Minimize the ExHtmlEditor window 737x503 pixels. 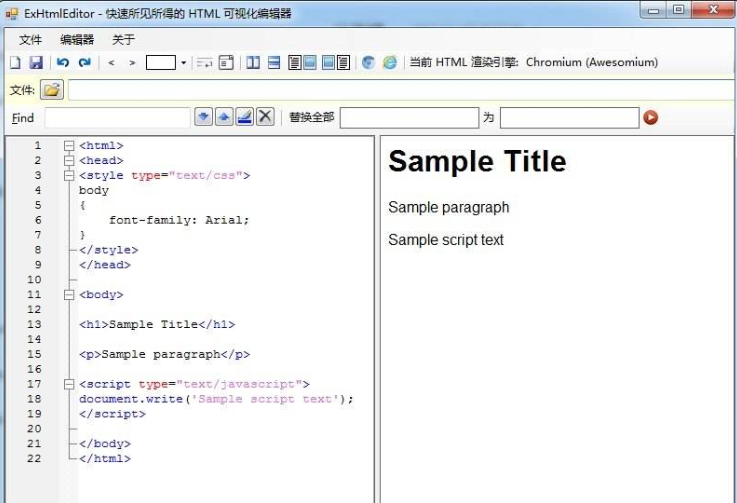point(653,10)
